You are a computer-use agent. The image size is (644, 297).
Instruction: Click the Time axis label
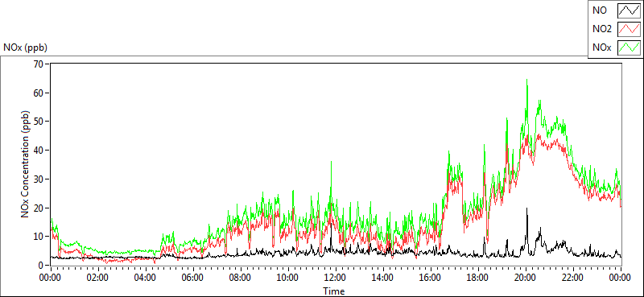point(333,291)
